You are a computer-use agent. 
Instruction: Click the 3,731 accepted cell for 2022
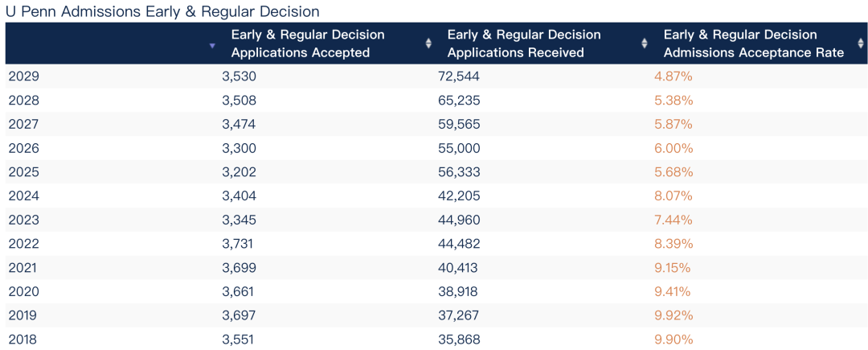coord(238,244)
